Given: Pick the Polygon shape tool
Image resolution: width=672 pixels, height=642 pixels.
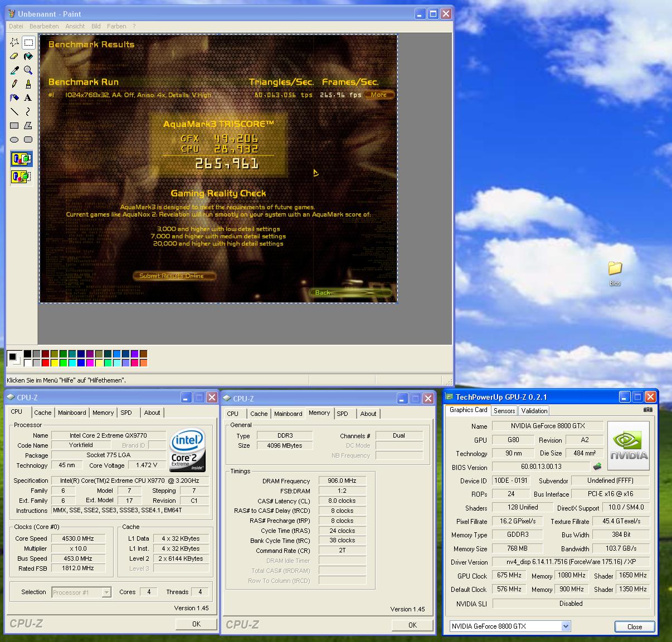Looking at the screenshot, I should point(28,126).
